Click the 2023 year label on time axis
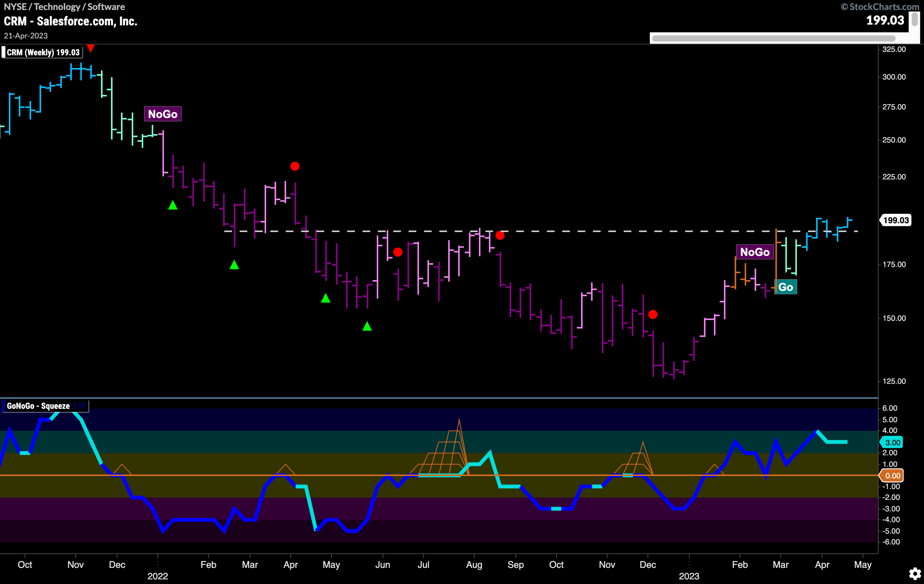The width and height of the screenshot is (924, 584). (689, 576)
